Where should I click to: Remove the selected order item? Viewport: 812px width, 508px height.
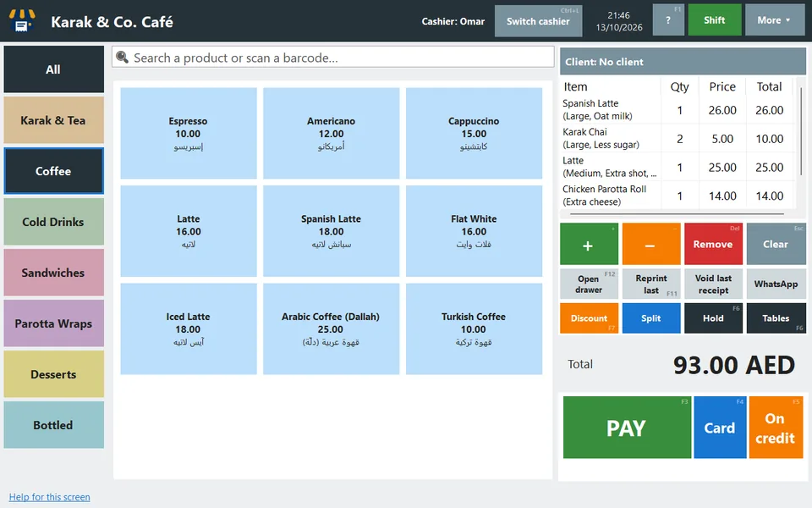point(713,244)
